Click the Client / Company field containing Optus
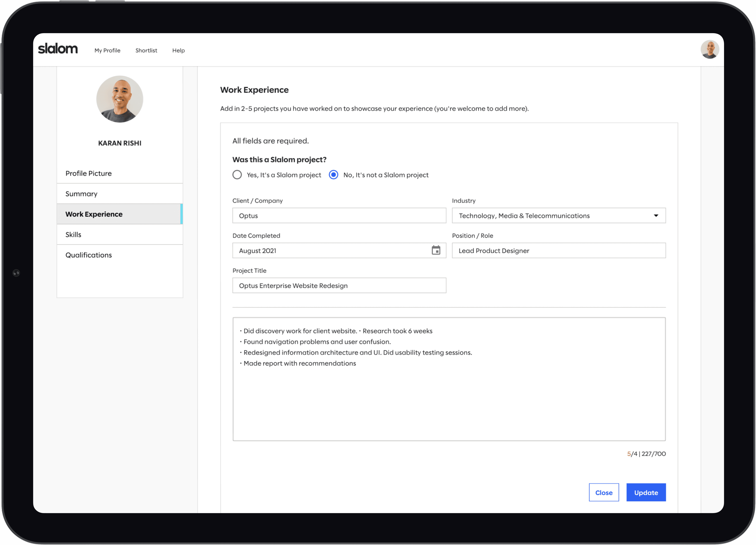Screen dimensions: 756x545 [x=339, y=215]
